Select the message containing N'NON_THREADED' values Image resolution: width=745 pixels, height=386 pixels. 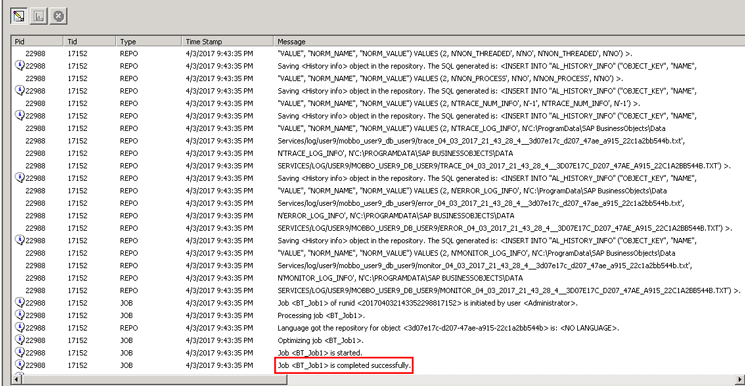tap(455, 54)
